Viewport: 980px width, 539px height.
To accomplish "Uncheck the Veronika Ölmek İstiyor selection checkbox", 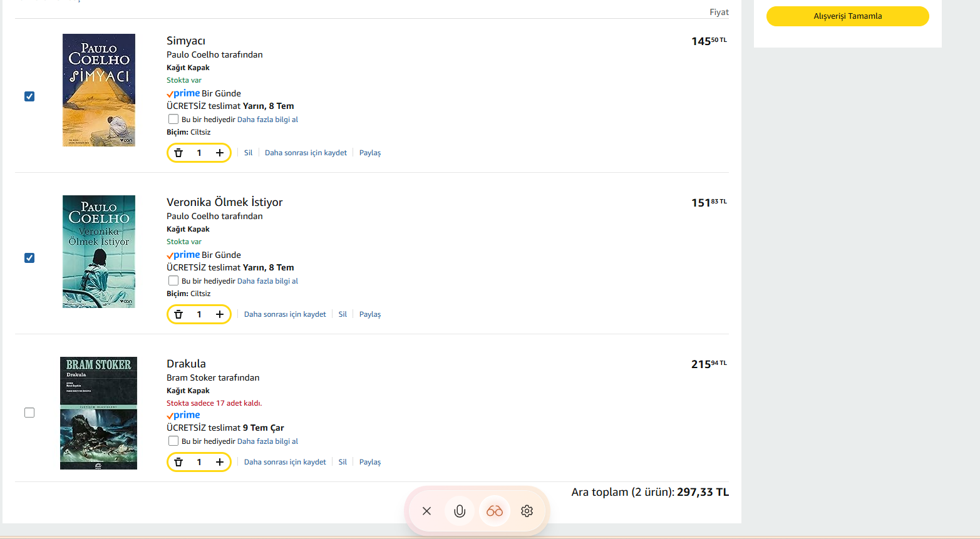I will point(29,258).
